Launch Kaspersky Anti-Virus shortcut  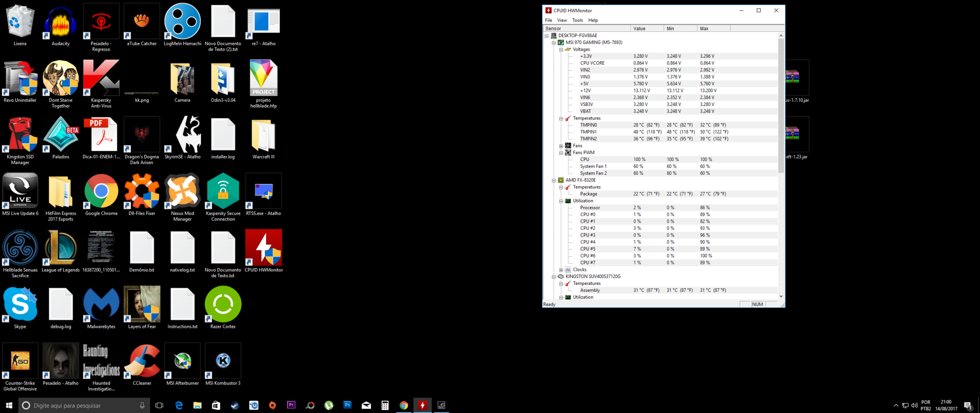pos(101,84)
